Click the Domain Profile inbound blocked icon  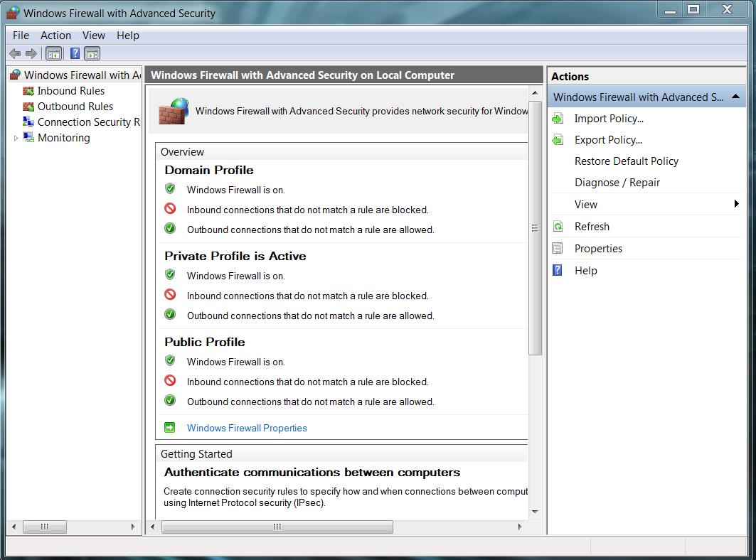click(x=170, y=209)
